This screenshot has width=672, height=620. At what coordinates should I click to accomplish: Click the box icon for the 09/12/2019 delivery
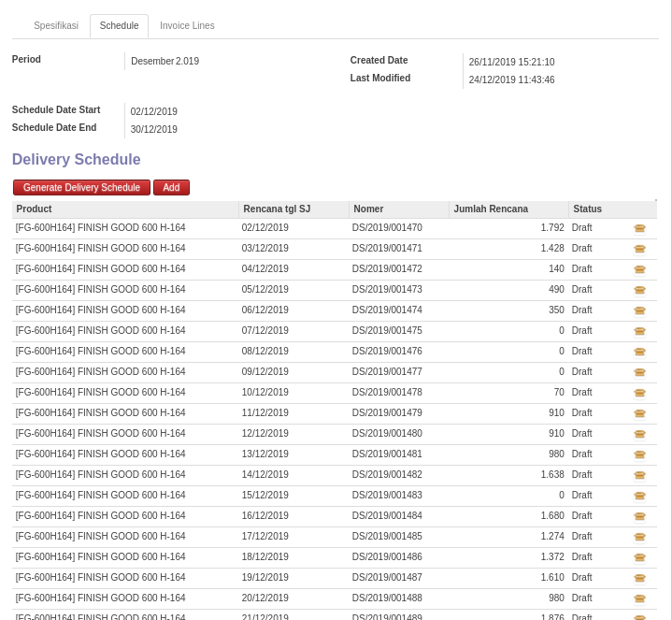[639, 372]
